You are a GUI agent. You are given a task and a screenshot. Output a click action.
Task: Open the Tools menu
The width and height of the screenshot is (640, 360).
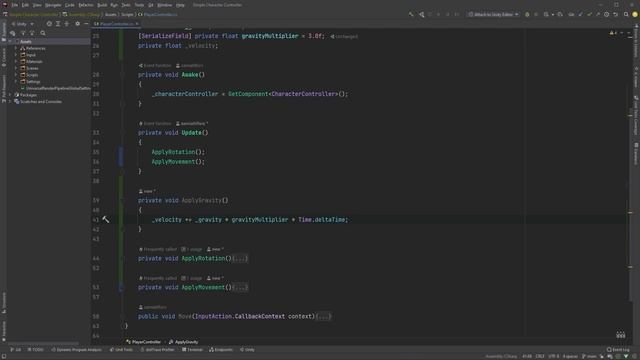pos(139,5)
